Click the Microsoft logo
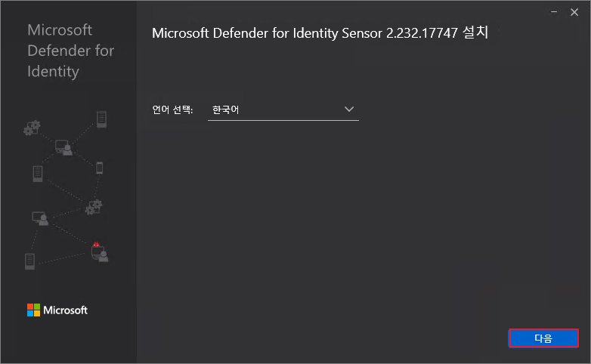This screenshot has width=591, height=364. (57, 310)
